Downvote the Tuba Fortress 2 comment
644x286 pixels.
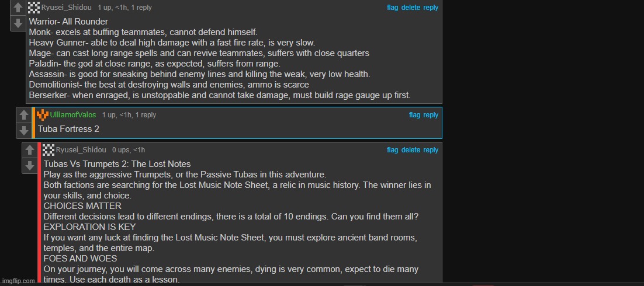(24, 131)
